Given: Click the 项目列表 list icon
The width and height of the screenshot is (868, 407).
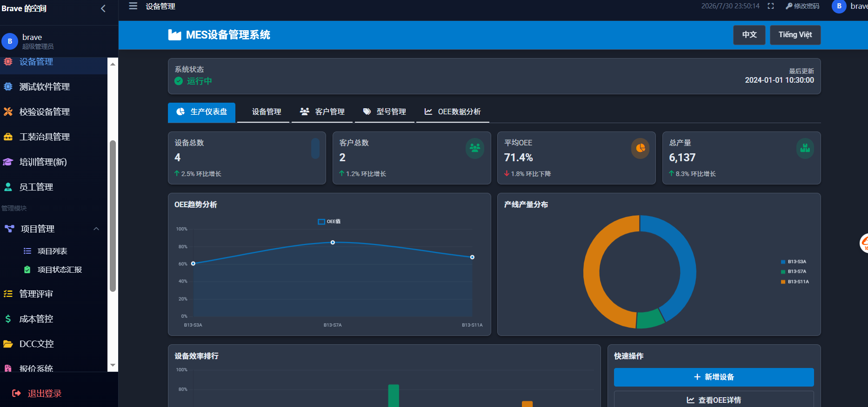Looking at the screenshot, I should [27, 251].
